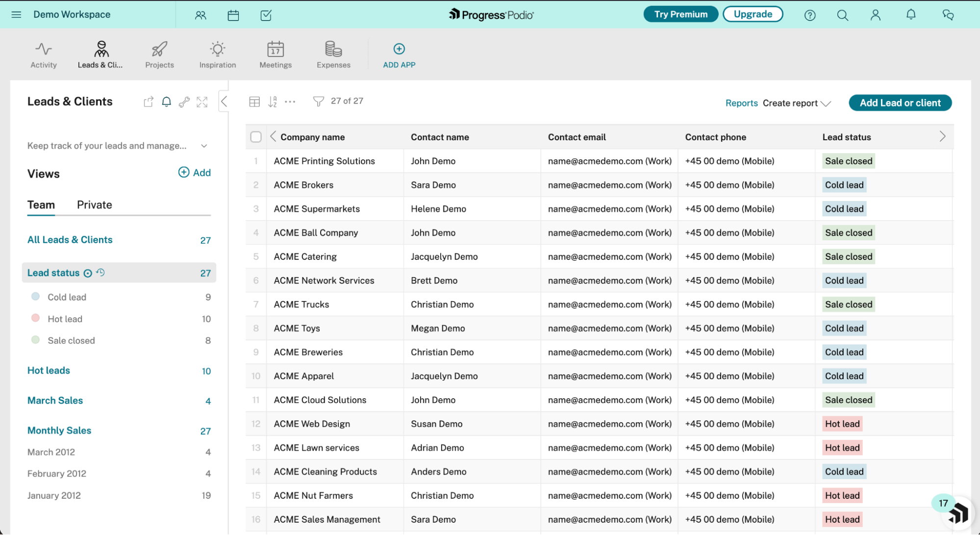980x535 pixels.
Task: Sort by the Company name column header
Action: click(312, 137)
